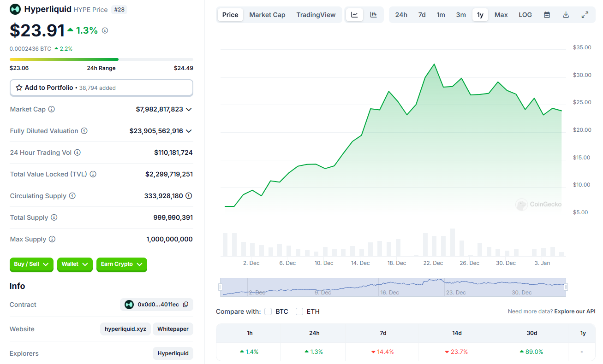Open Fully Diluted Valuation info icon
Viewport: 603px width, 364px height.
coord(84,131)
